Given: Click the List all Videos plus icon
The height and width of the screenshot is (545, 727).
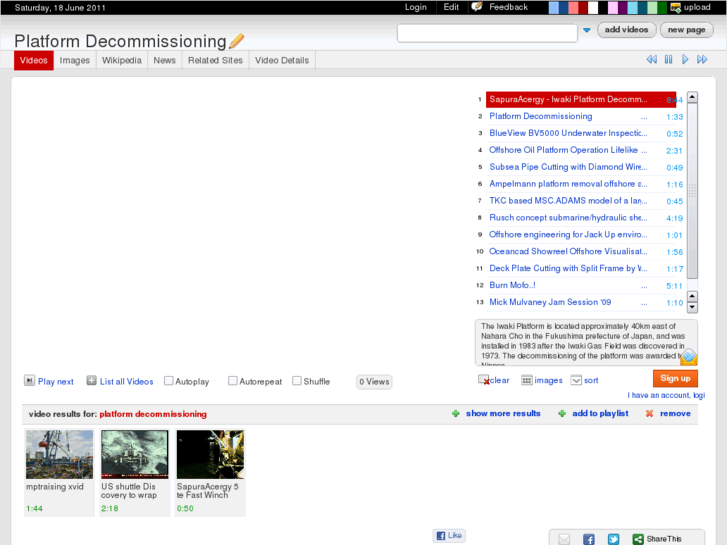Looking at the screenshot, I should pyautogui.click(x=91, y=380).
